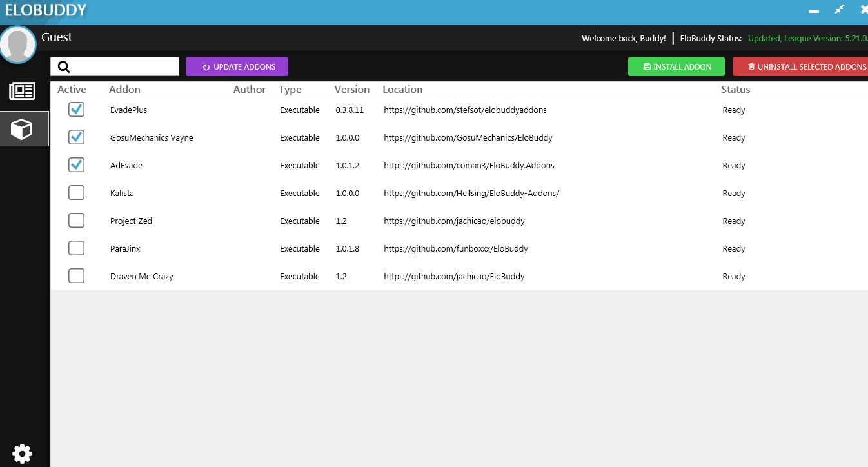Open settings gear icon
868x467 pixels.
[x=22, y=454]
